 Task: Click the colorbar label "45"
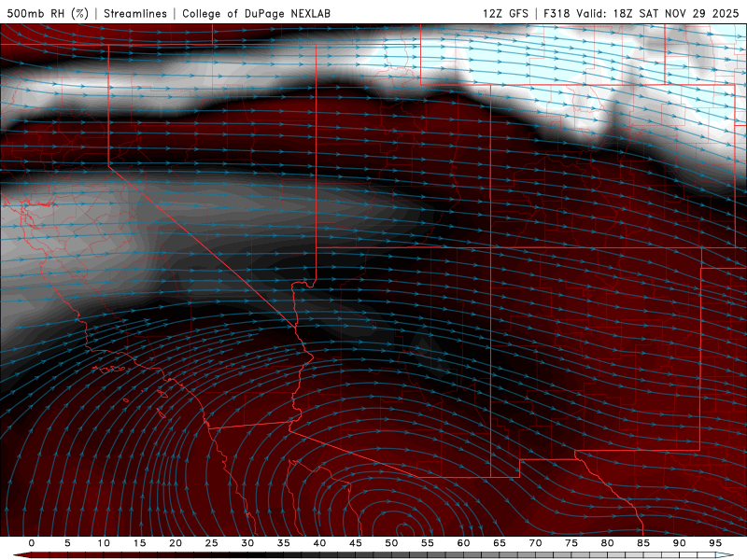[x=356, y=543]
